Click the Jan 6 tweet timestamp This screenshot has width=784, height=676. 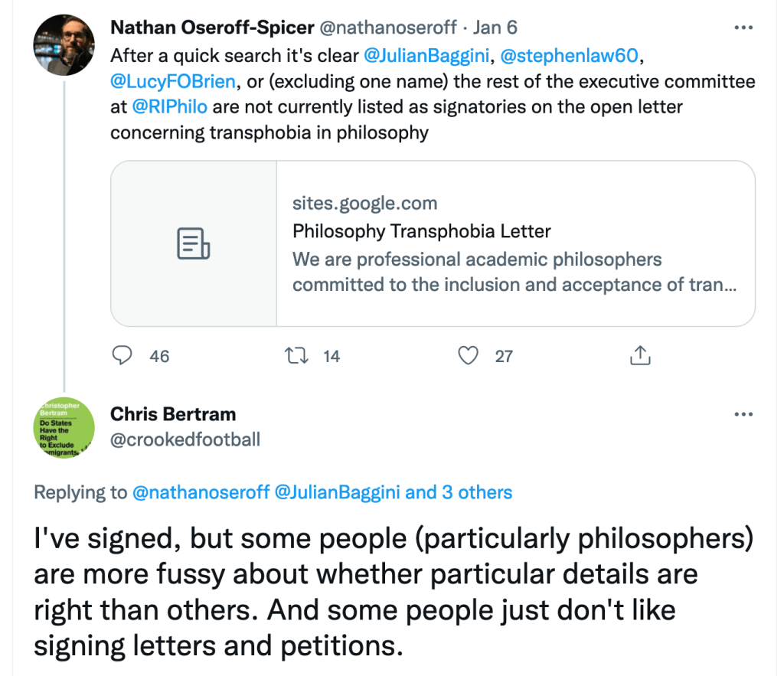coord(495,28)
